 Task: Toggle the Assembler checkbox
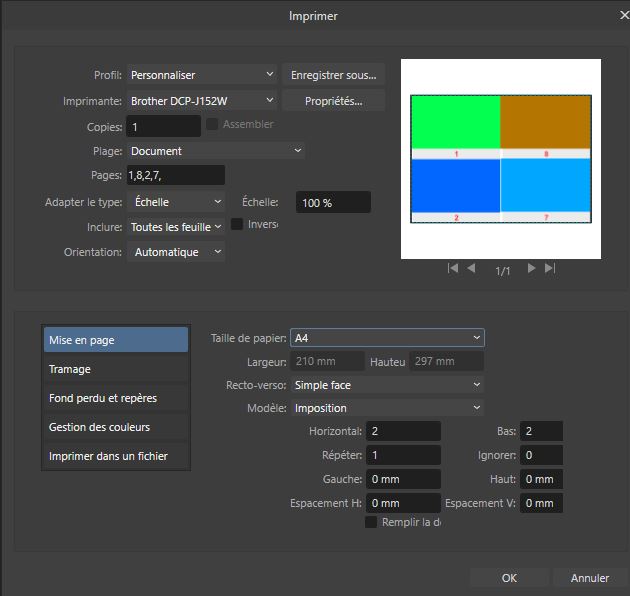212,124
